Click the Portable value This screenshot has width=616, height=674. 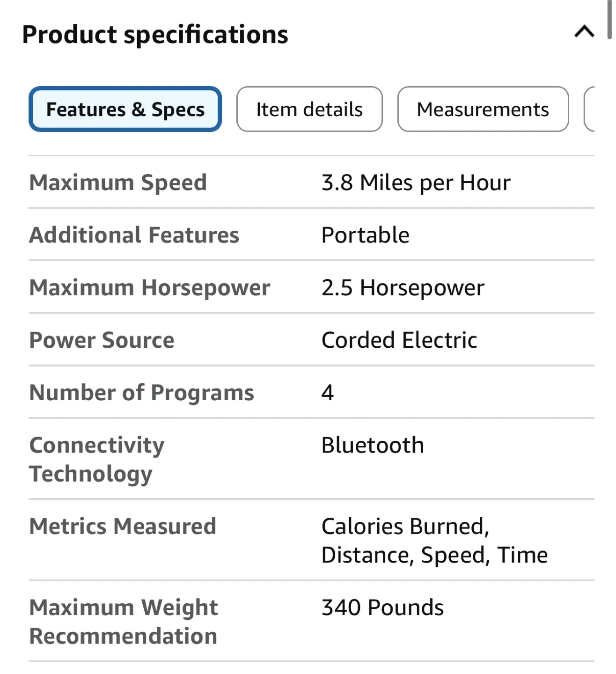(x=365, y=234)
